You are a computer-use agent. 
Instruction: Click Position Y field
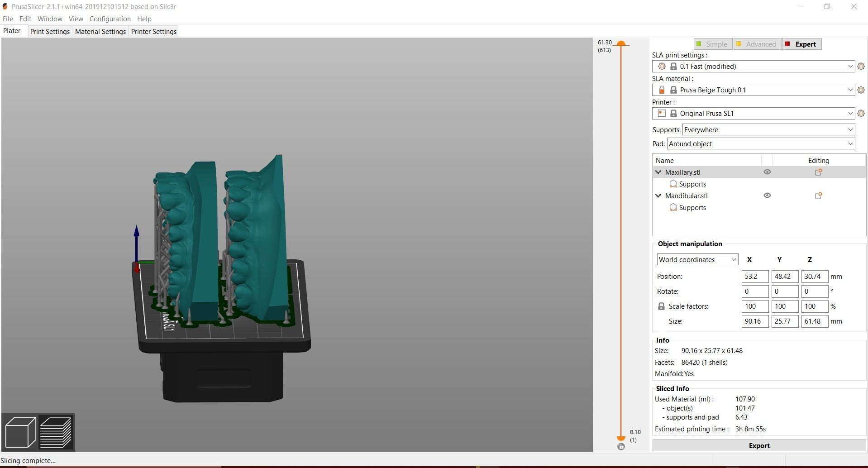785,277
